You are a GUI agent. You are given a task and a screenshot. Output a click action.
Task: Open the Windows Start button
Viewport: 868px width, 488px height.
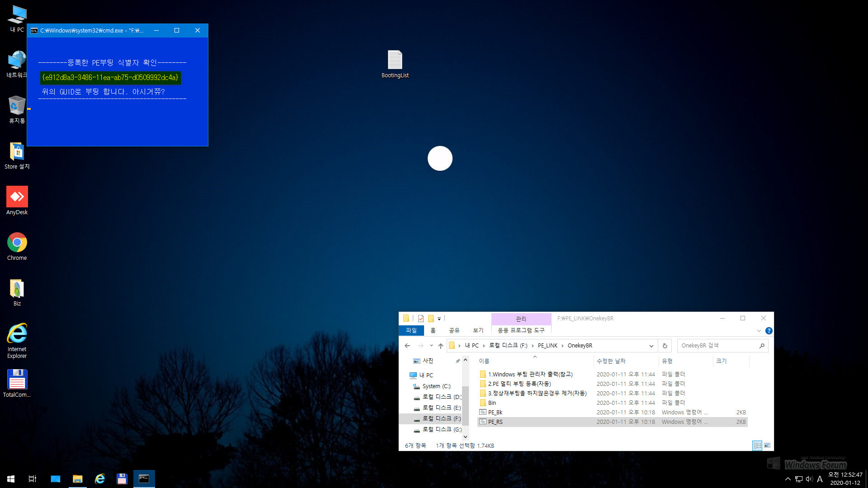point(11,479)
